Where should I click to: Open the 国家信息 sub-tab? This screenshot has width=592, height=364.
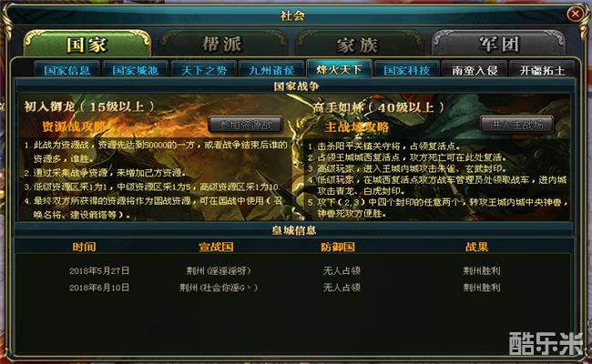(67, 70)
